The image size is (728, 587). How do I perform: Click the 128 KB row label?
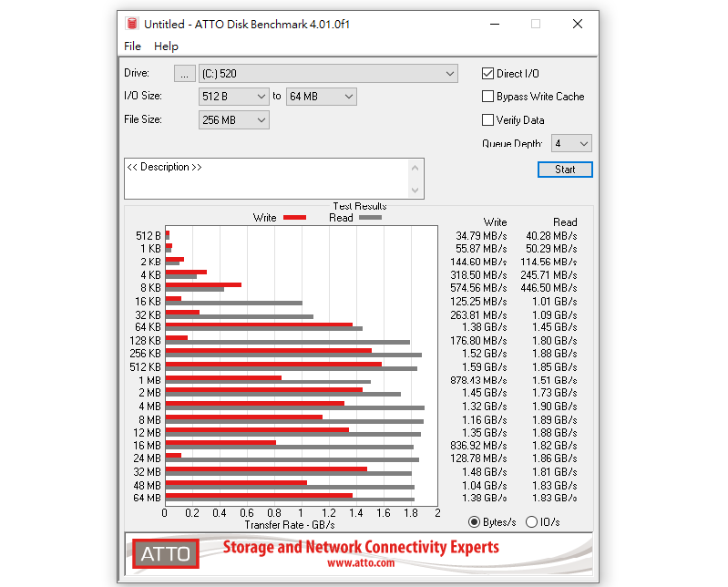pyautogui.click(x=145, y=341)
